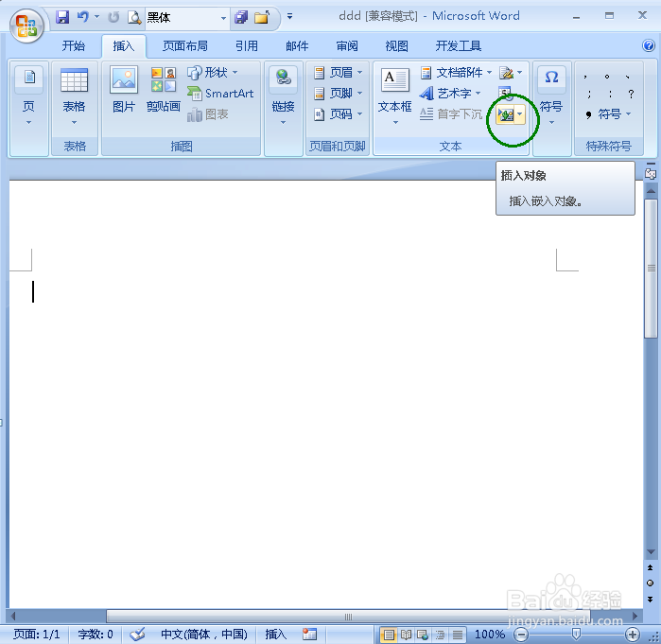Select the 视图 tab

pos(396,45)
